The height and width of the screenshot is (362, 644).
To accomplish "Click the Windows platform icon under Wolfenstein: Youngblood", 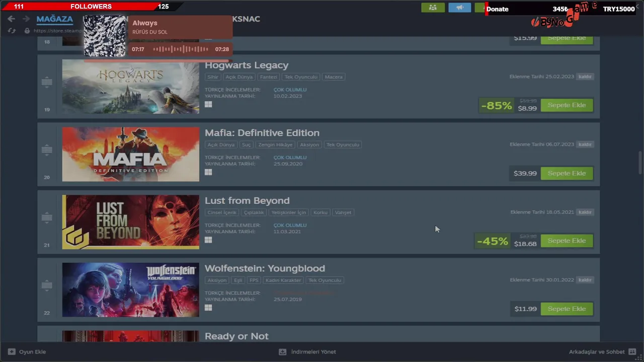I will (x=208, y=308).
